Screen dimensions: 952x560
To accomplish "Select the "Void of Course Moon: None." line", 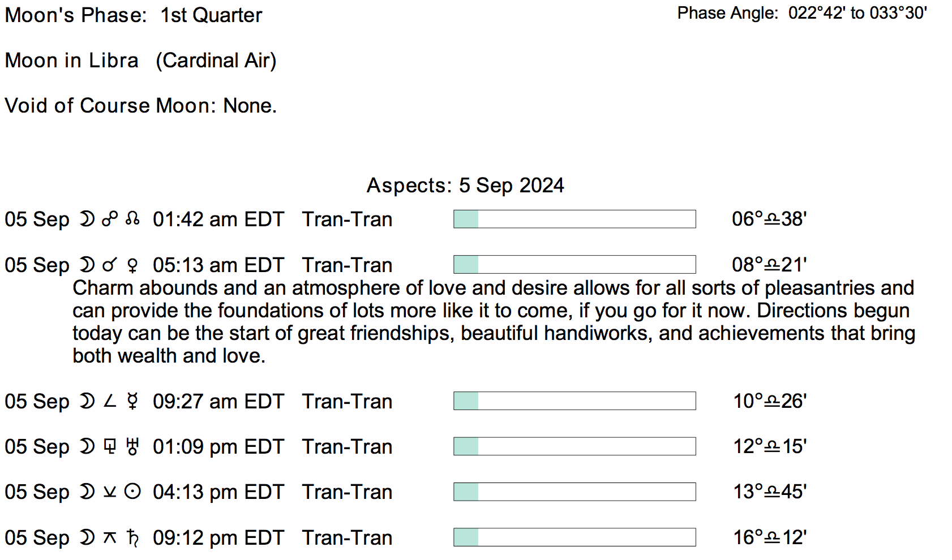I will coord(141,106).
